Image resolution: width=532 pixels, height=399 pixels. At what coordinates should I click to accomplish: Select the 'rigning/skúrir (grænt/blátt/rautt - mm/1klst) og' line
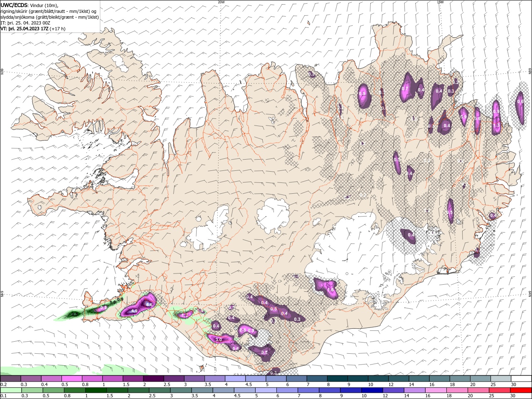[49, 11]
